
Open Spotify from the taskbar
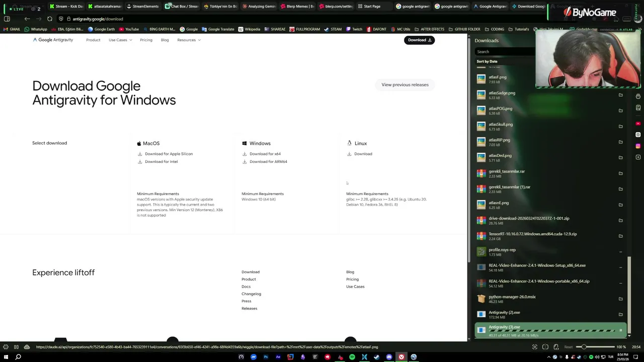pyautogui.click(x=352, y=357)
